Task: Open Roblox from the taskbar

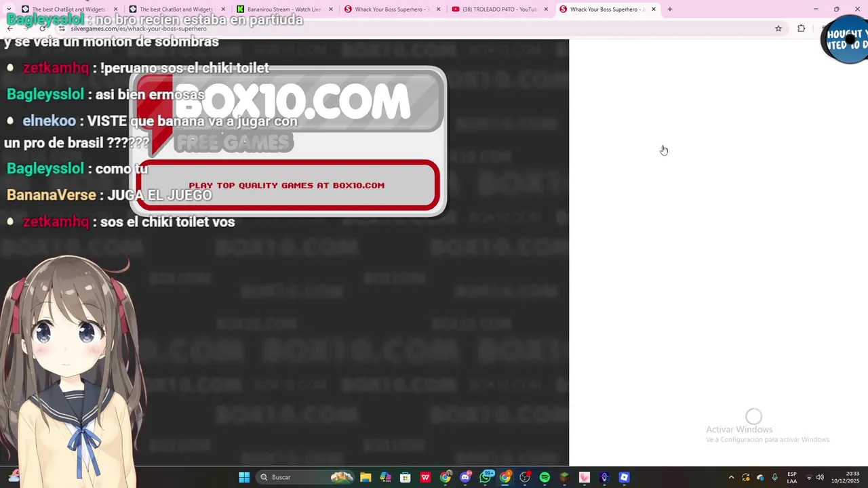Action: (625, 477)
